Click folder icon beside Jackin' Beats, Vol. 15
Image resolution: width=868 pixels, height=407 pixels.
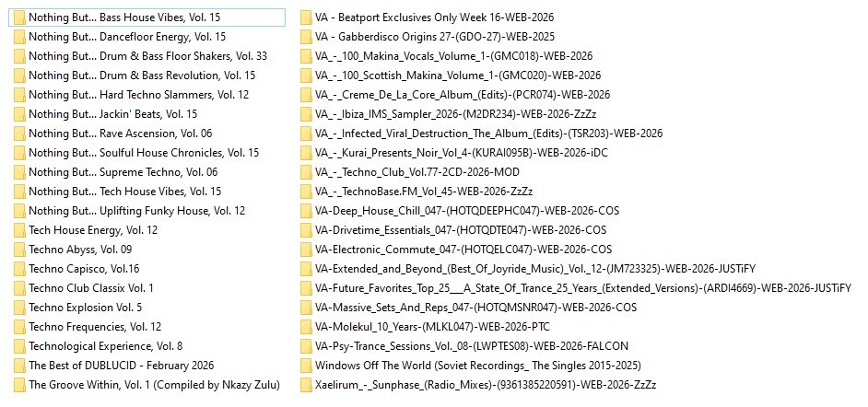point(19,114)
